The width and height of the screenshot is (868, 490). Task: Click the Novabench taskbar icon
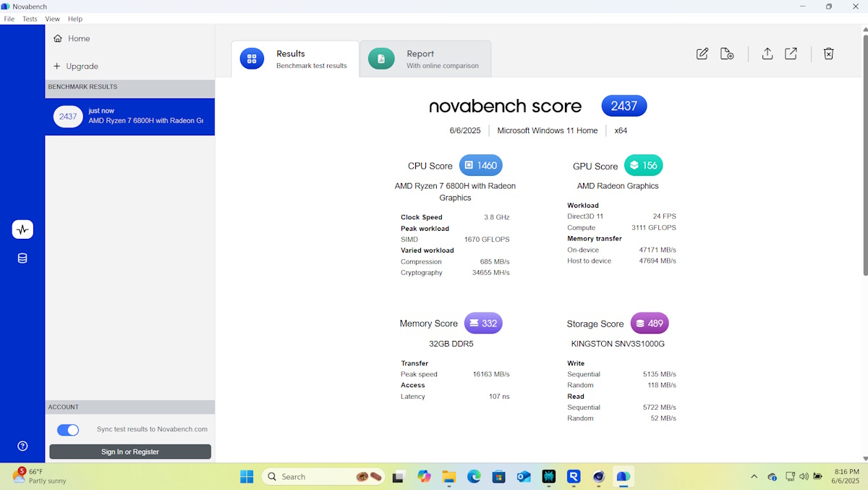623,476
